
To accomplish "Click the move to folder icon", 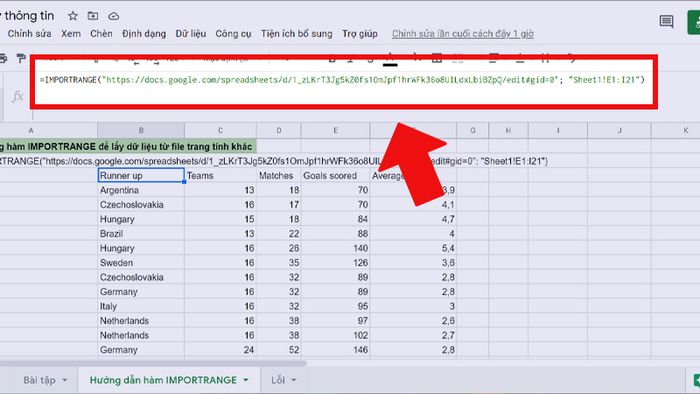I will [x=93, y=16].
